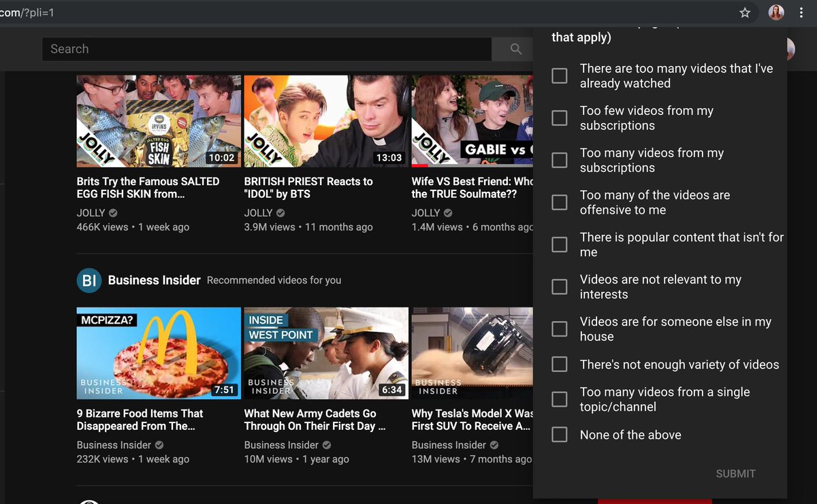This screenshot has height=504, width=817.
Task: Open "9 Bizarre Food Items That Disappeared" title
Action: (140, 420)
